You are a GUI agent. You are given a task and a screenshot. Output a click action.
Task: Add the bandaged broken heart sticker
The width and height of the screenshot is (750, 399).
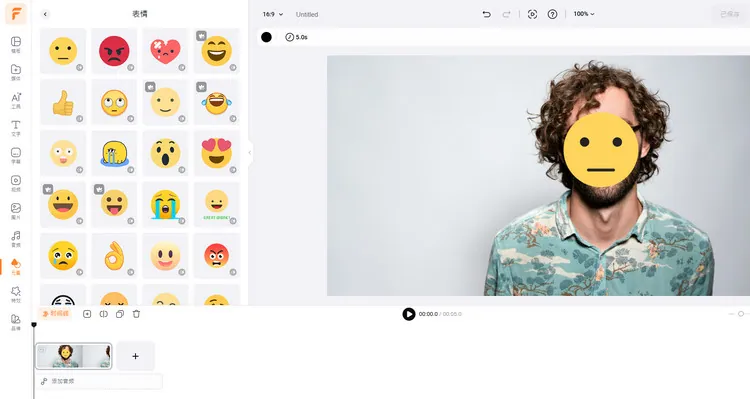[x=165, y=51]
